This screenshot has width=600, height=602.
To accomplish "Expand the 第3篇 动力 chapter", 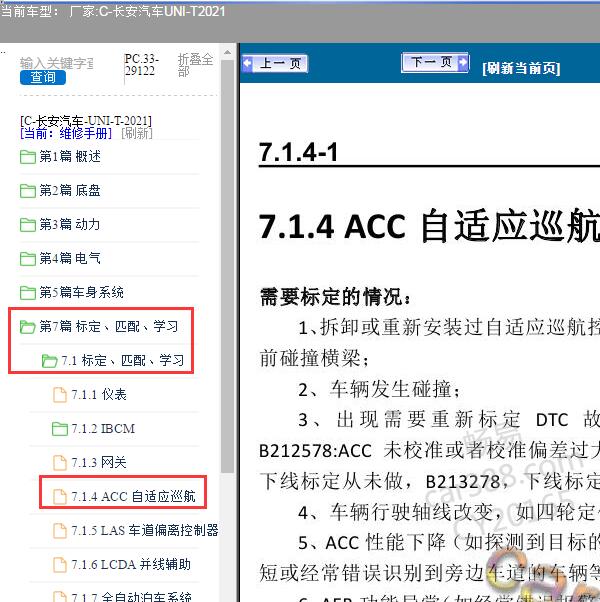I will click(x=70, y=225).
